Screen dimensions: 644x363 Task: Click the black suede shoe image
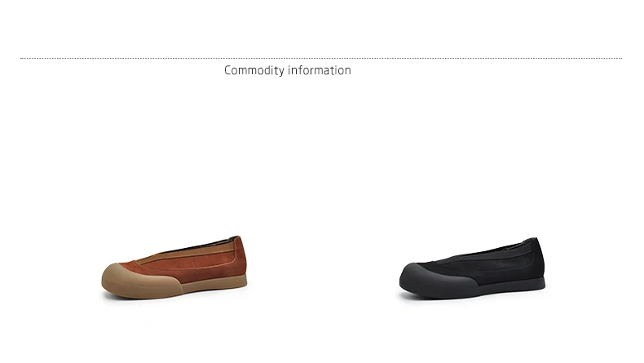(x=472, y=268)
